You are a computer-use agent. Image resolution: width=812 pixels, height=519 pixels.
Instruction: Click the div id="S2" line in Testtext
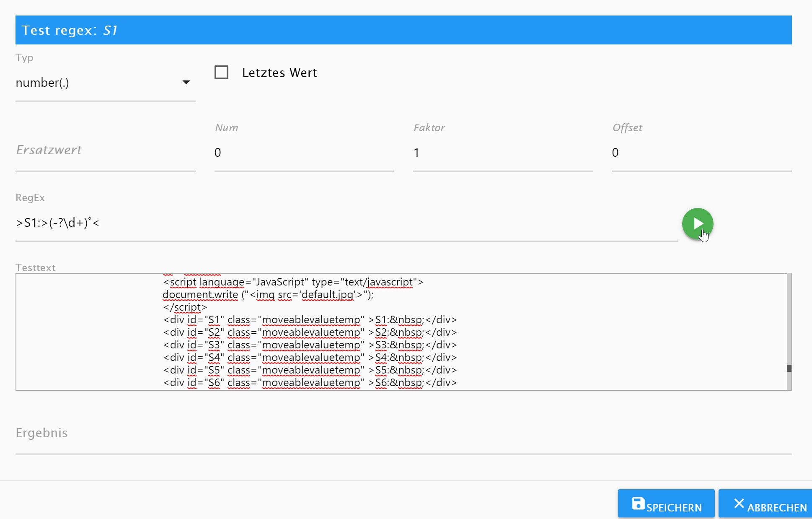[x=310, y=332]
